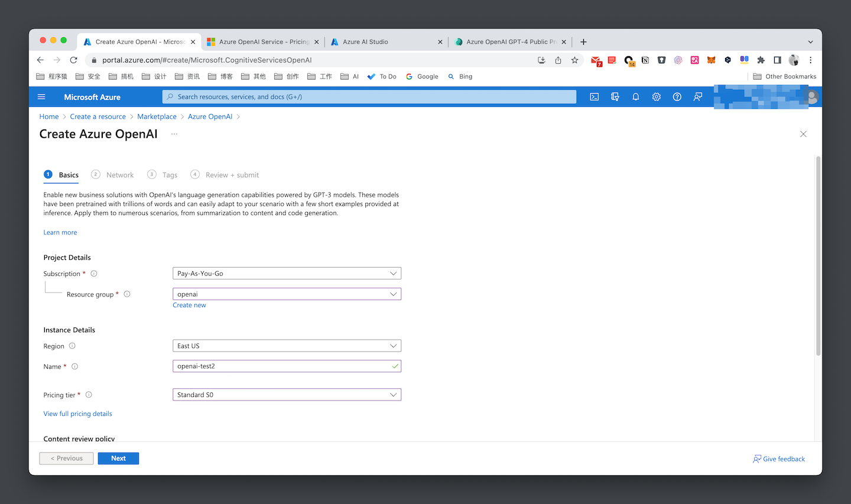Open the To Do bookmark
This screenshot has height=504, width=851.
[x=382, y=76]
